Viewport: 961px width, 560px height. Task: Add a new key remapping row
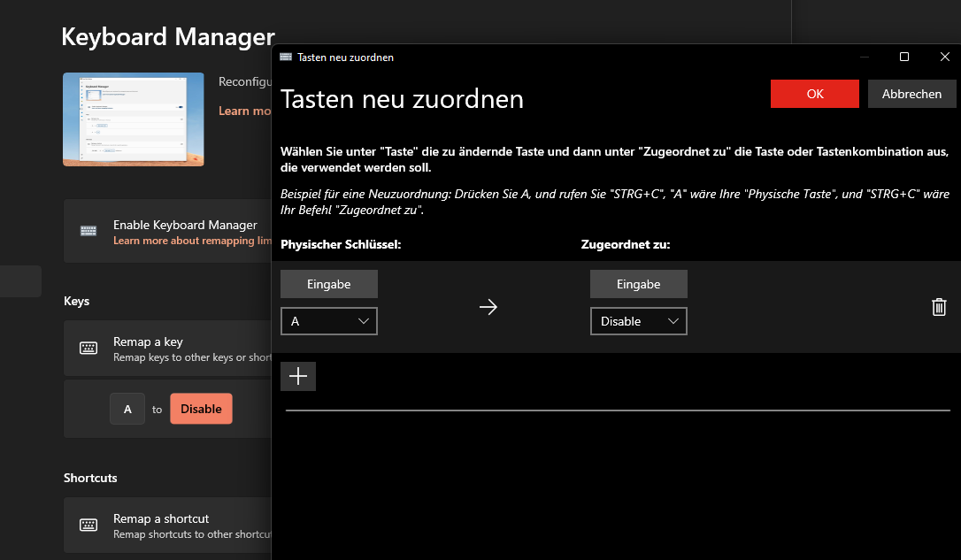coord(298,376)
